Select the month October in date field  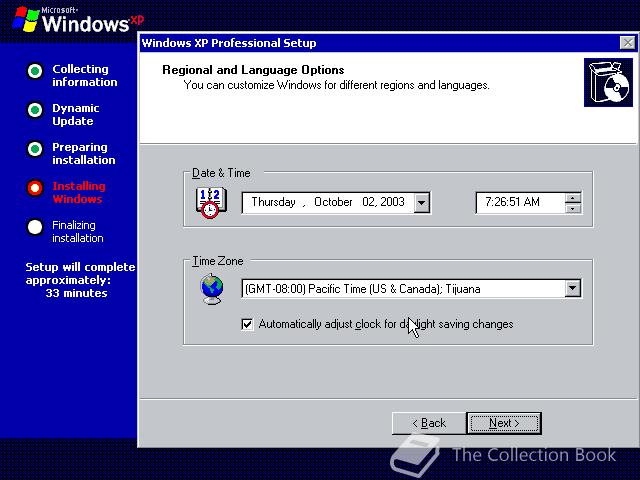click(333, 202)
